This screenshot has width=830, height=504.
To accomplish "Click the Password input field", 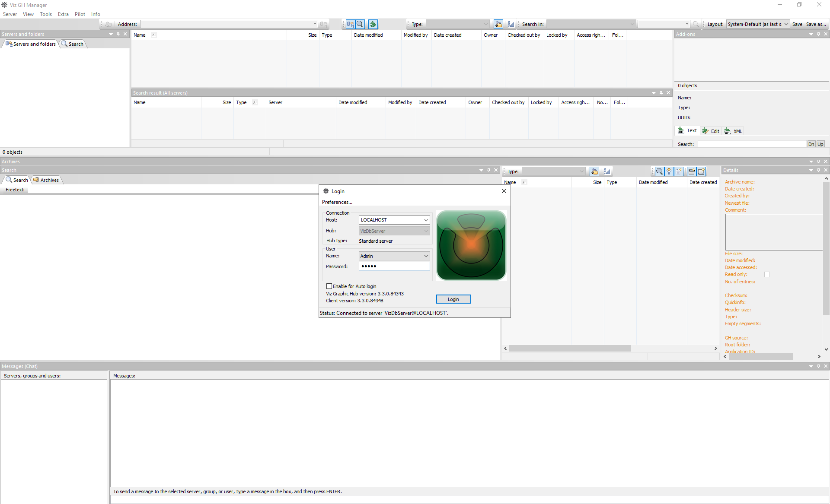I will click(x=394, y=266).
